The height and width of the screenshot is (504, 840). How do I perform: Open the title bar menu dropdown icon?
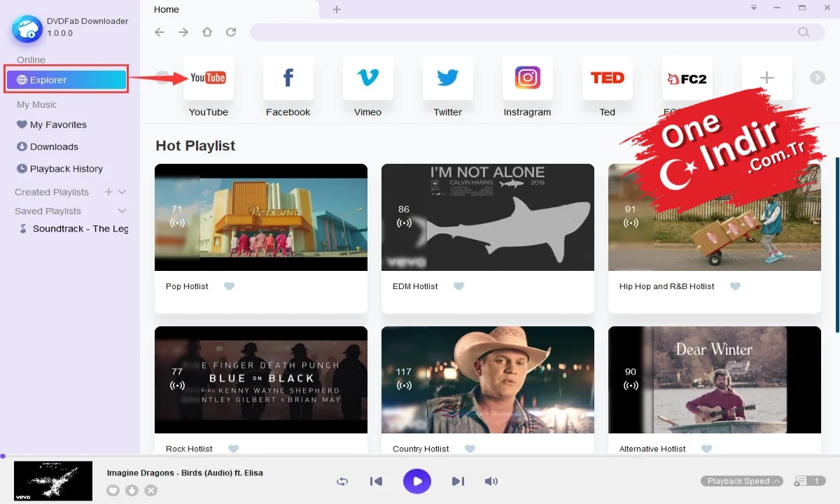tap(754, 8)
